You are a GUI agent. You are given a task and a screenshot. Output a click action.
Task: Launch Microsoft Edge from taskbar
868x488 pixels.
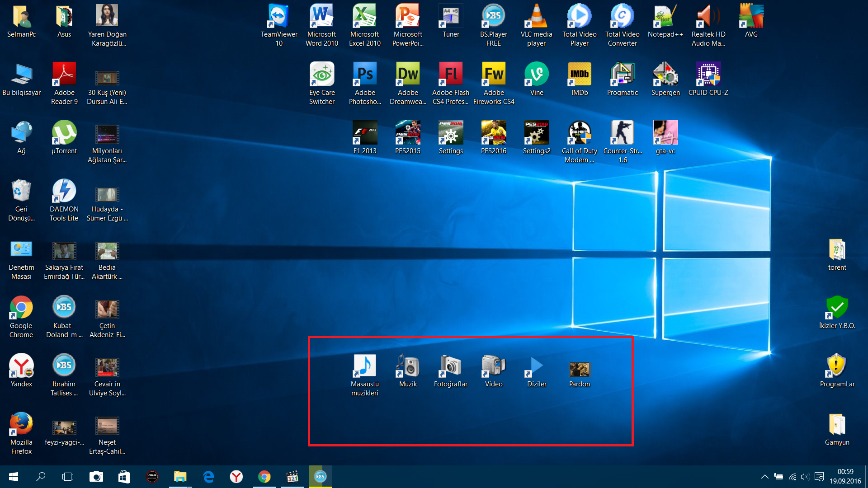click(208, 477)
